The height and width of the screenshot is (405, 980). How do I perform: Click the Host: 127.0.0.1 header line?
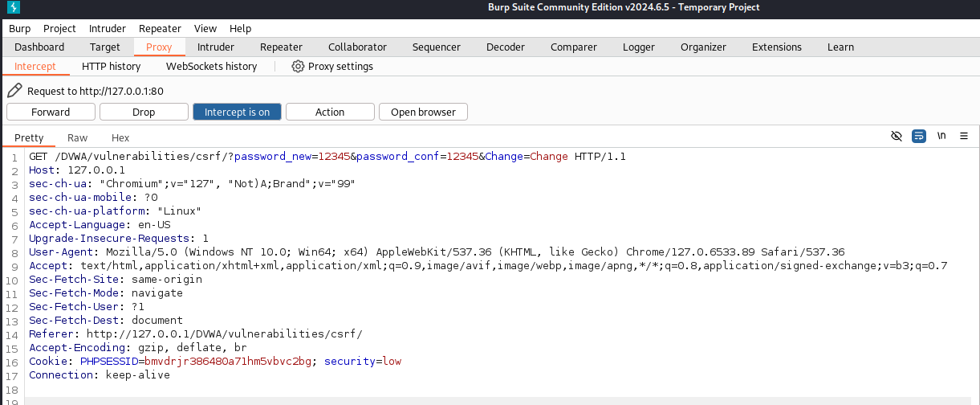77,170
